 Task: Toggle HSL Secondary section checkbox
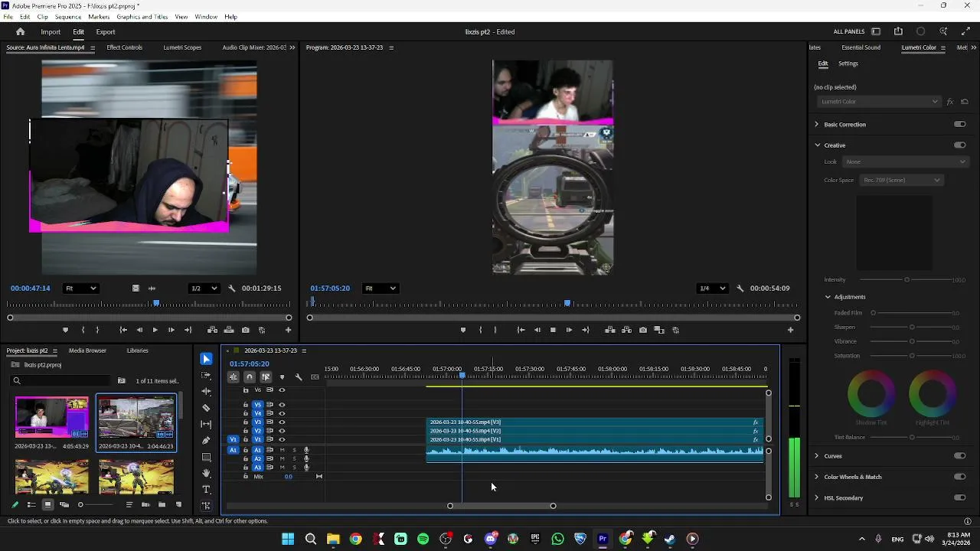pos(959,498)
